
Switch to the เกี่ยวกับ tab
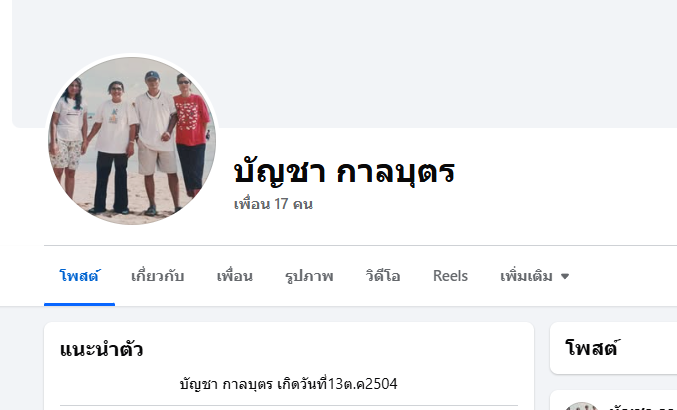(158, 276)
